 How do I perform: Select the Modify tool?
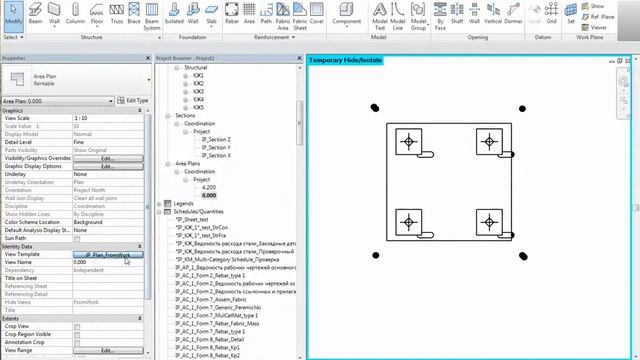13,16
